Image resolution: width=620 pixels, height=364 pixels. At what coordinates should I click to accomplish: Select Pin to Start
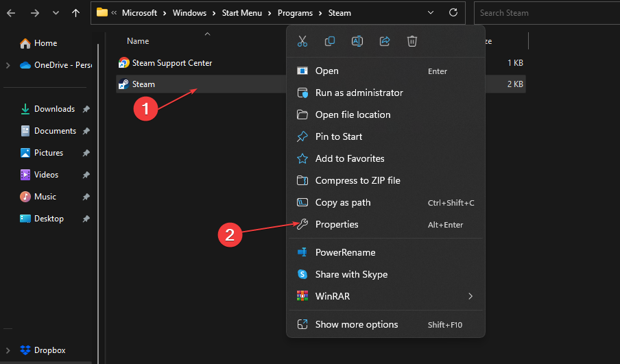coord(385,136)
